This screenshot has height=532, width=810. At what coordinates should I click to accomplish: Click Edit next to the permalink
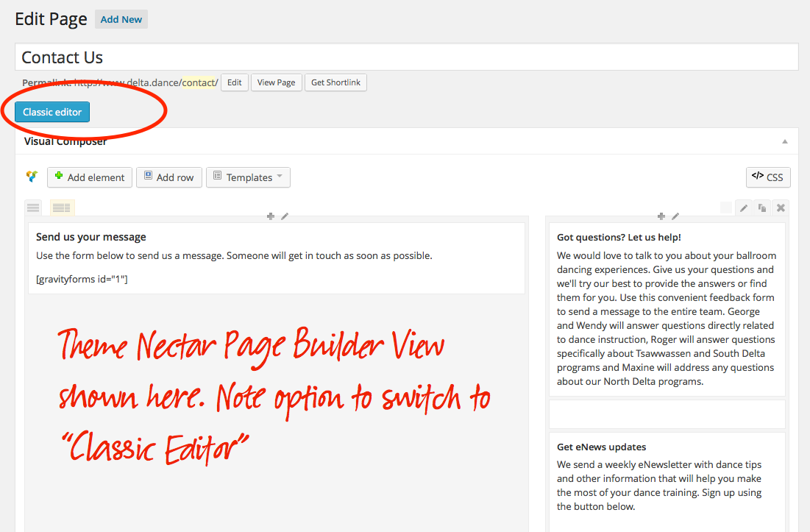click(234, 82)
